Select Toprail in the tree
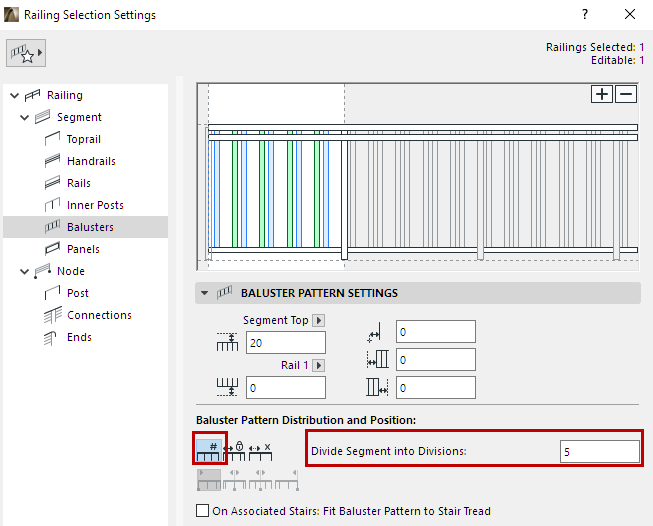Image resolution: width=653 pixels, height=526 pixels. point(85,139)
